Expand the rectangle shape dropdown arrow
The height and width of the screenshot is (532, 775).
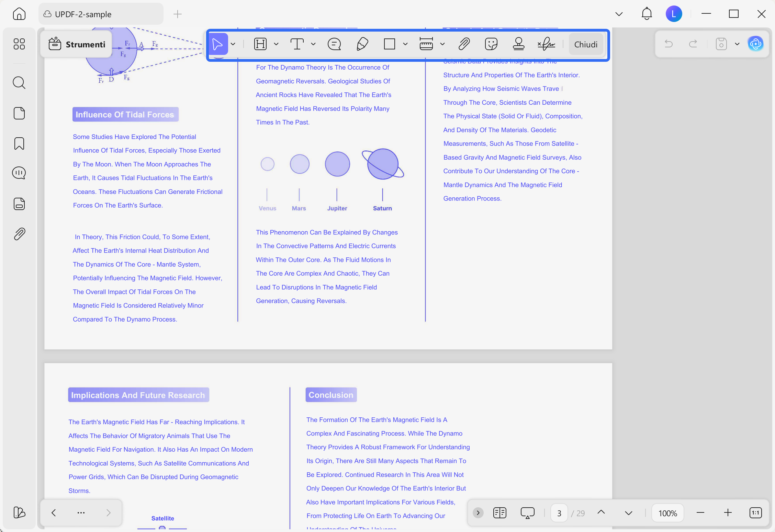(x=405, y=44)
